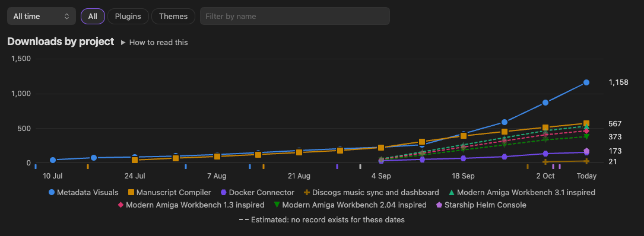Toggle Docker Connector legend entry
Screen dimensions: 644x236
click(x=258, y=192)
